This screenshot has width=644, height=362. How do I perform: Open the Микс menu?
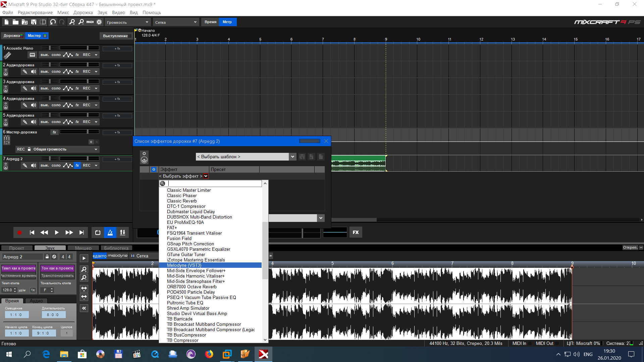pyautogui.click(x=63, y=12)
